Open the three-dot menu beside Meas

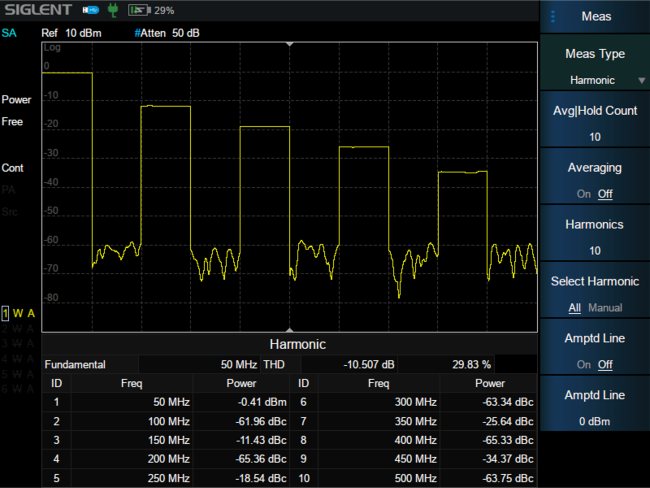tap(552, 16)
